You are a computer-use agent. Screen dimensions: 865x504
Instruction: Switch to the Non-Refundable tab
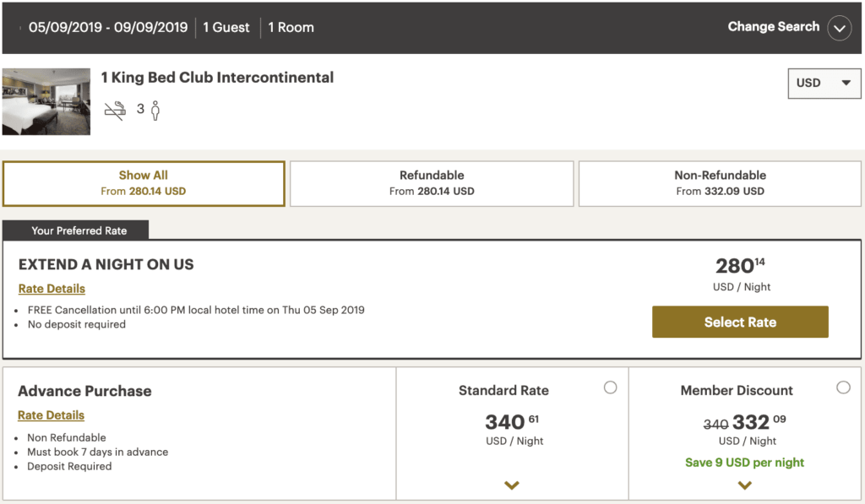point(720,184)
